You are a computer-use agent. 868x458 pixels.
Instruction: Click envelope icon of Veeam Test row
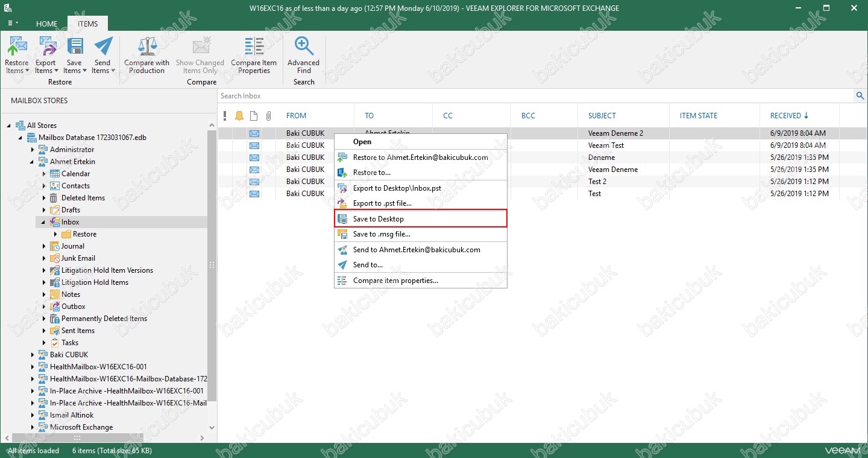(254, 145)
